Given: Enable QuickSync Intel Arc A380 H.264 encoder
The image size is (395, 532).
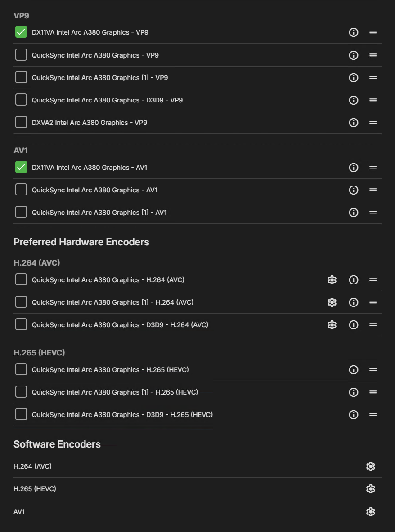Looking at the screenshot, I should (21, 279).
